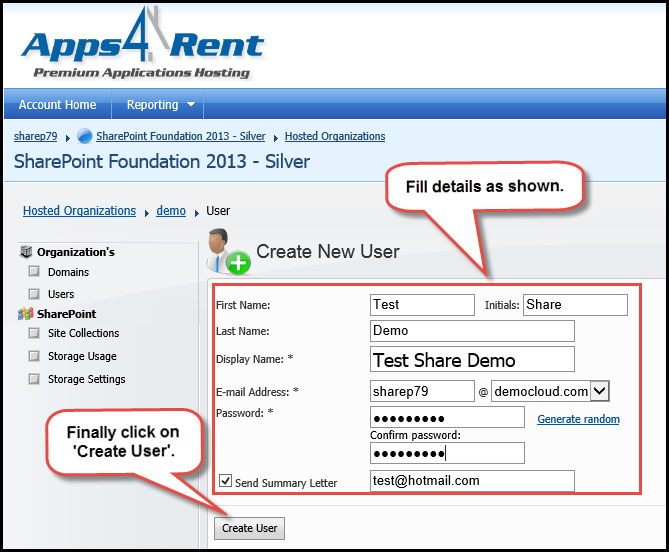Viewport: 669px width, 552px height.
Task: Click the 'User' breadcrumb text
Action: click(218, 211)
